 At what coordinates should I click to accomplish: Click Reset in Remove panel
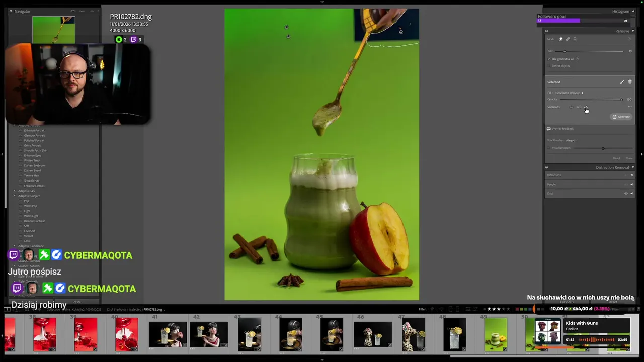click(616, 158)
